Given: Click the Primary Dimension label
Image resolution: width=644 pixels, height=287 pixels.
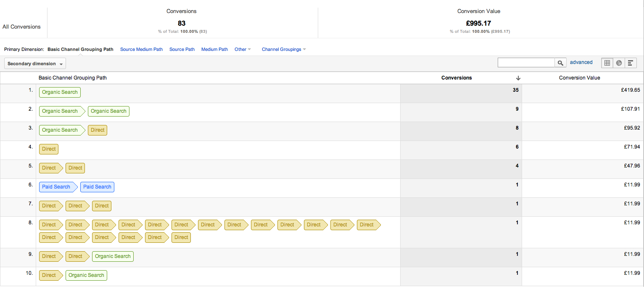Looking at the screenshot, I should (24, 49).
